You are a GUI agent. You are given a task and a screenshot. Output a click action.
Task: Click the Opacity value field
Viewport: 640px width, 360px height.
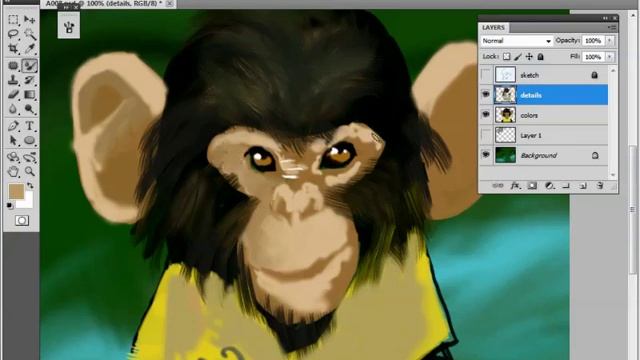[593, 41]
